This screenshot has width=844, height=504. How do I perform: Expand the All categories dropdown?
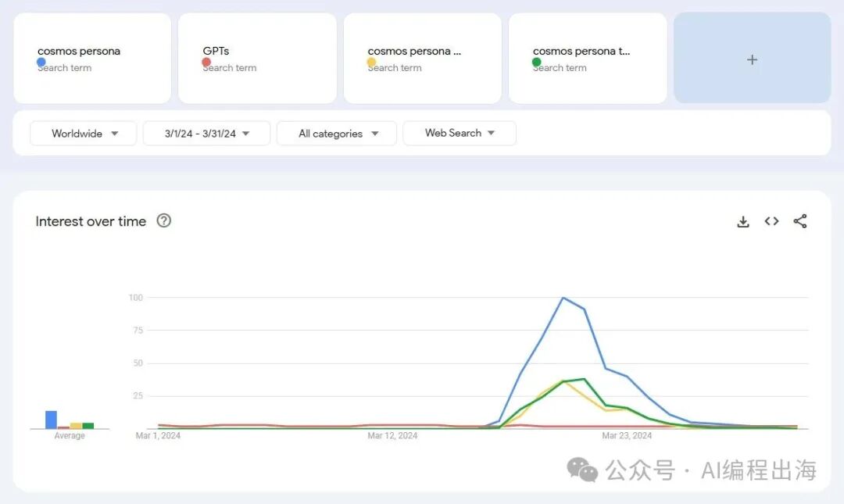(337, 134)
